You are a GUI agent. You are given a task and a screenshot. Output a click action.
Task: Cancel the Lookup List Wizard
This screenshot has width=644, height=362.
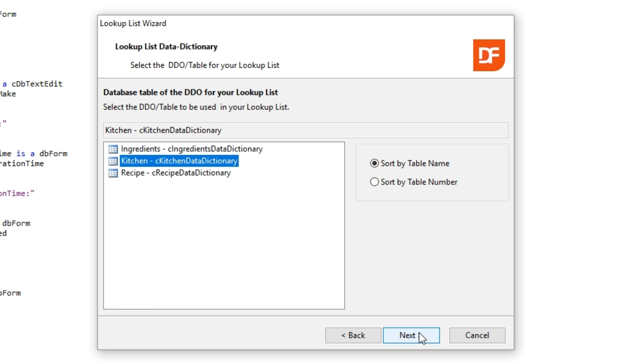click(x=477, y=335)
